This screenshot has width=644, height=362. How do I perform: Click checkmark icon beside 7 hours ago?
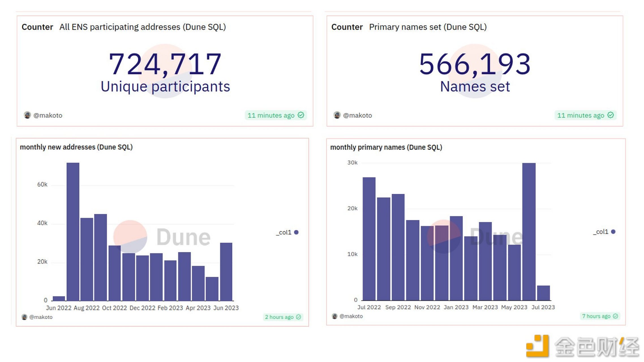(x=615, y=316)
